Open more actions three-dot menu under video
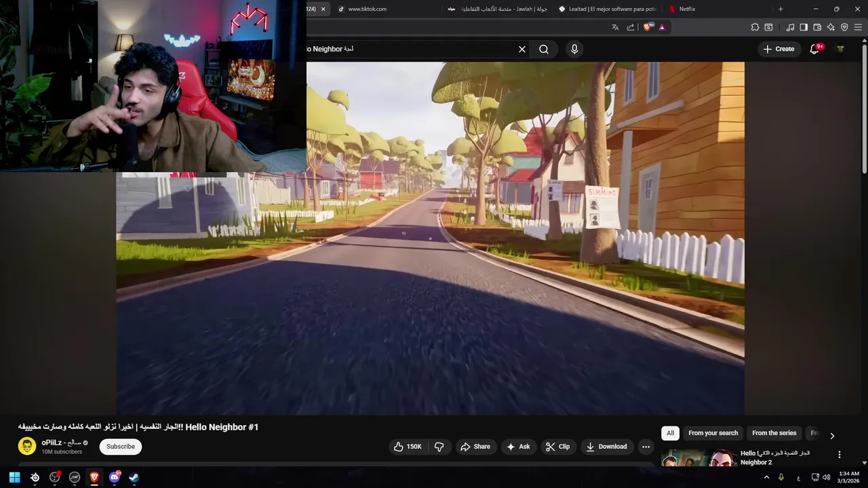Image resolution: width=868 pixels, height=488 pixels. (646, 446)
